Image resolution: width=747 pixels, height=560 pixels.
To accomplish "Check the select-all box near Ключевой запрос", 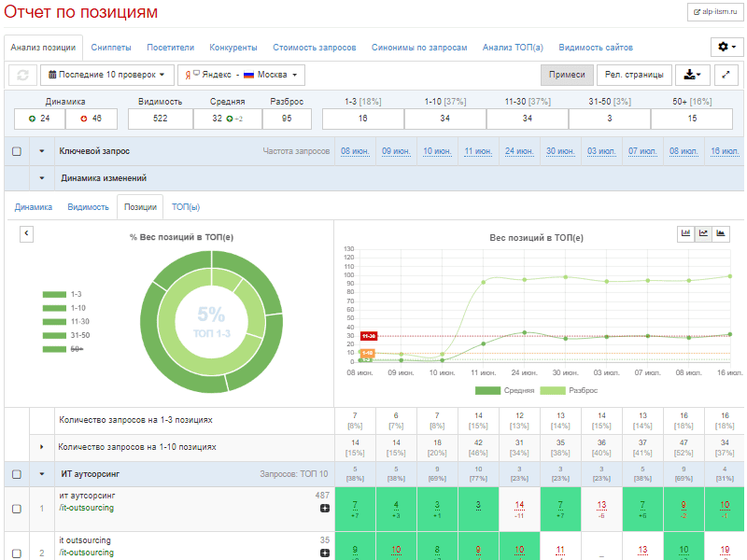I will (x=17, y=151).
